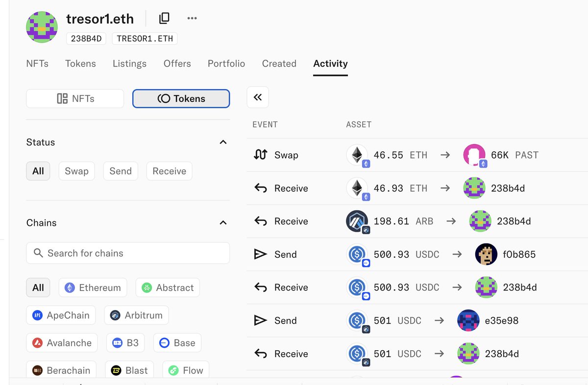Image resolution: width=588 pixels, height=385 pixels.
Task: Open the three-dots more options menu
Action: tap(192, 19)
